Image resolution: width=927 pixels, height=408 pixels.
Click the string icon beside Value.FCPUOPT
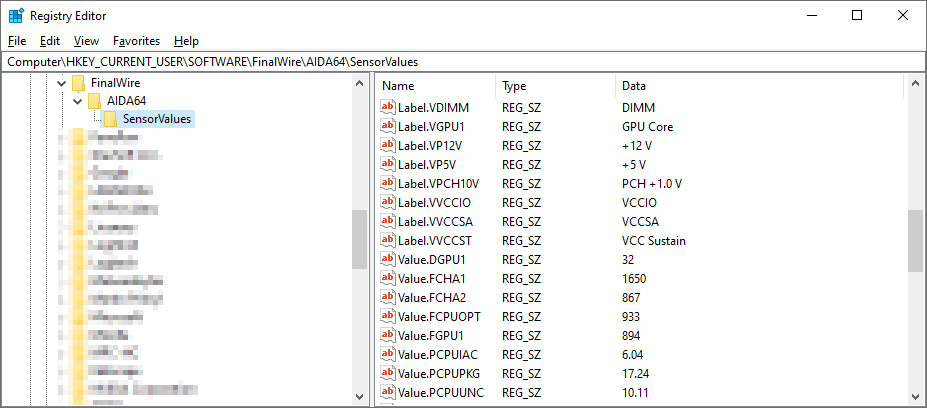[389, 316]
